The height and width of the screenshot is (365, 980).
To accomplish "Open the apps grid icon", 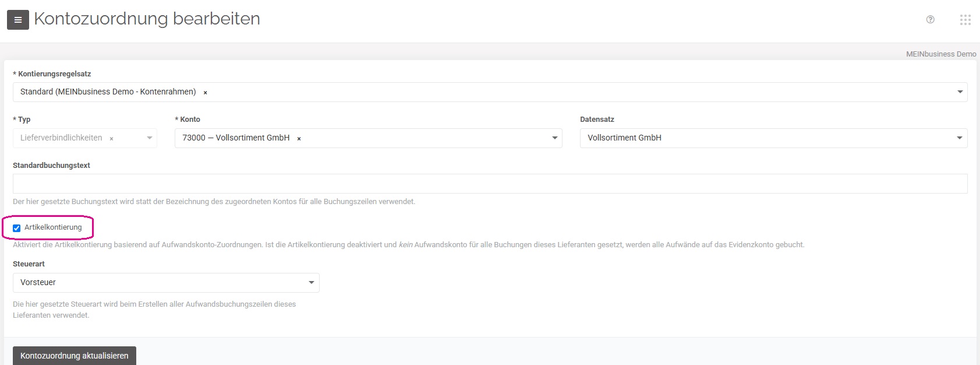I will (965, 20).
